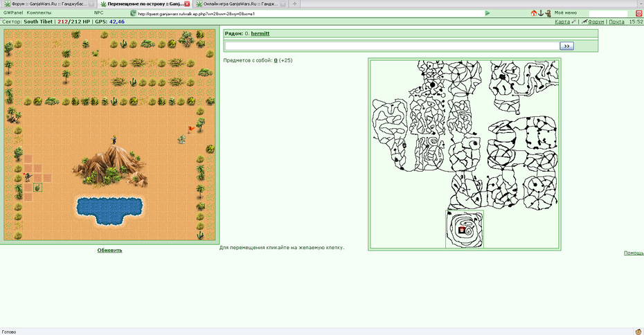This screenshot has height=335, width=644.
Task: Click the clock showing 15:52
Action: coord(636,21)
